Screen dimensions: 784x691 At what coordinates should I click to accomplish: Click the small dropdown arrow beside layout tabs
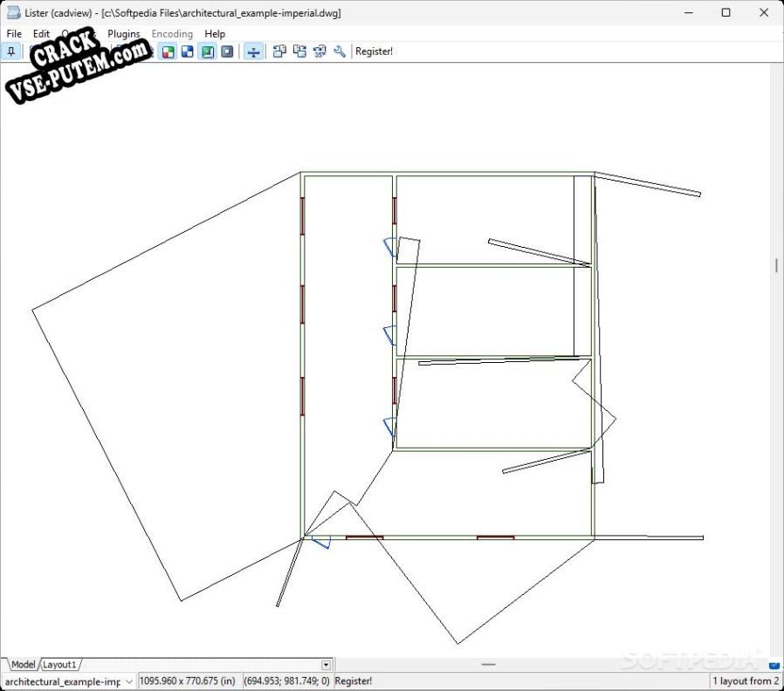click(x=327, y=665)
